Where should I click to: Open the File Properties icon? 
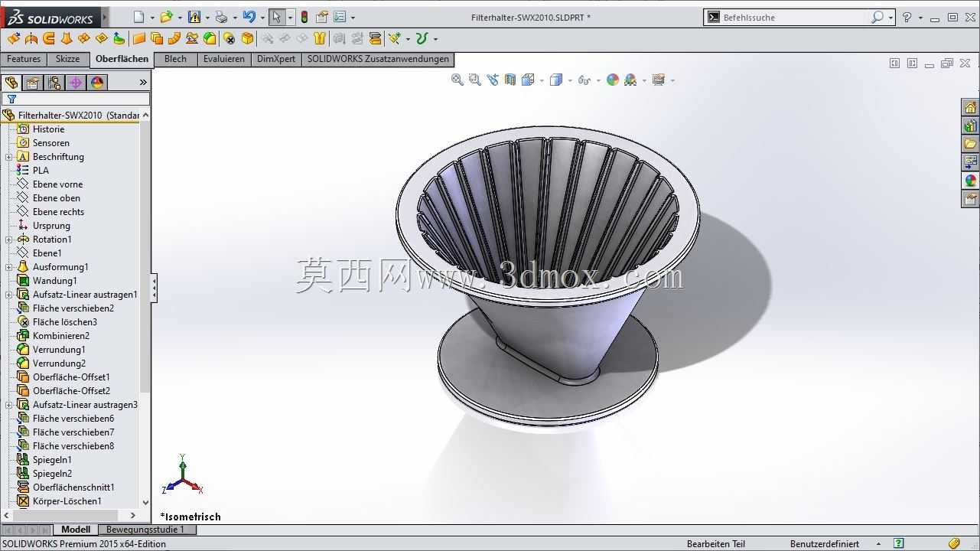click(322, 17)
